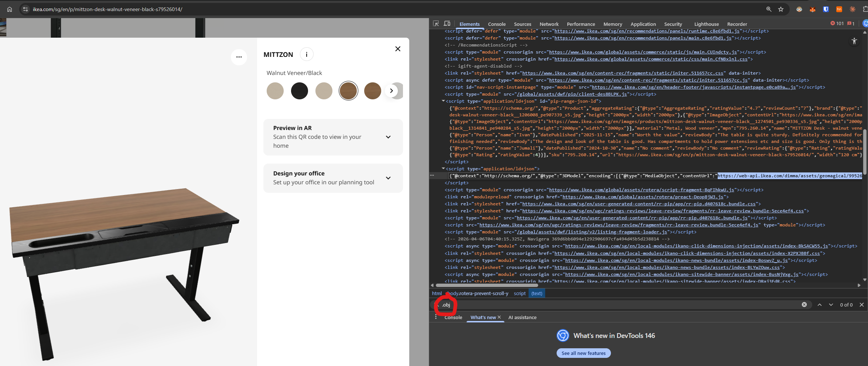Open the glasses-avatar browser extension
Viewport: 868px width, 366px height.
799,9
